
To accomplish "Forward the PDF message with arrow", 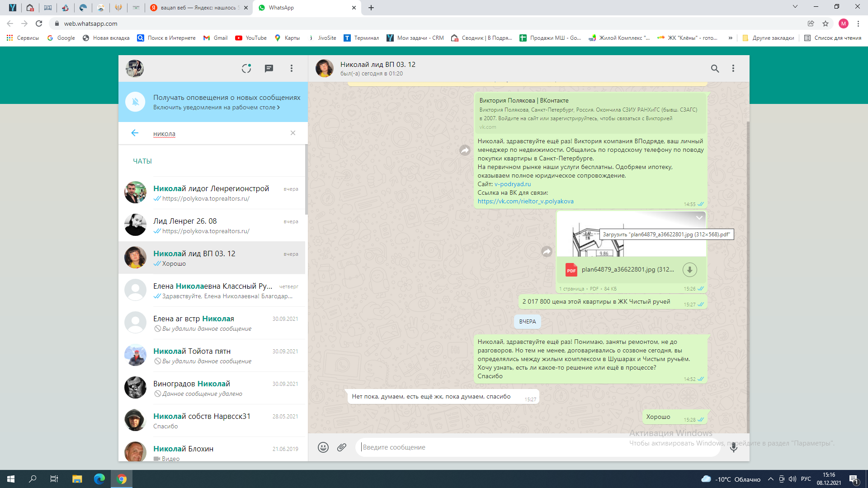I will coord(547,252).
